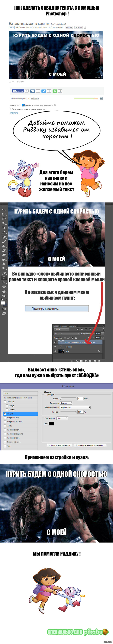Click the fx layer style icon
The height and width of the screenshot is (644, 113).
tap(77, 361)
